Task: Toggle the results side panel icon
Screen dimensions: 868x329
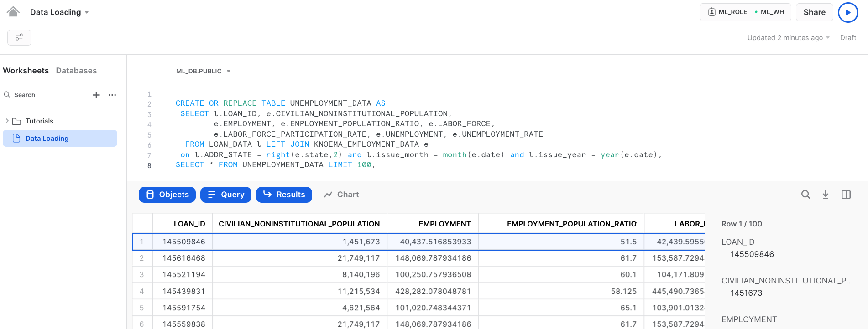Action: click(x=846, y=195)
